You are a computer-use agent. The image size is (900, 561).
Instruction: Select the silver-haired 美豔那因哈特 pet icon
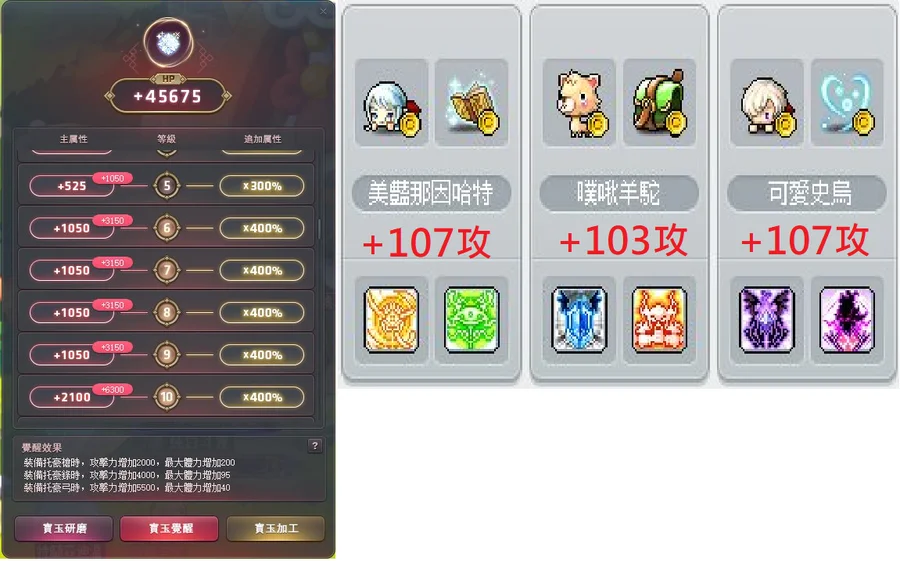click(x=391, y=102)
